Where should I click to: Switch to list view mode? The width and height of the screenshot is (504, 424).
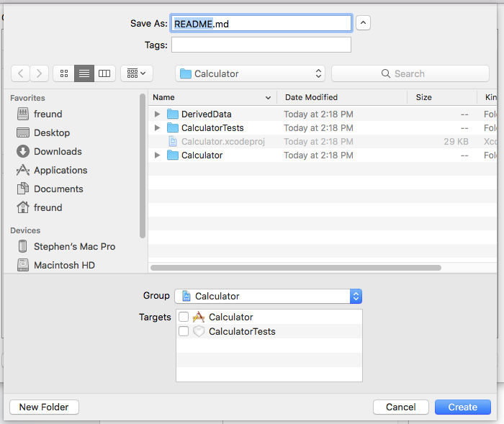coord(84,73)
